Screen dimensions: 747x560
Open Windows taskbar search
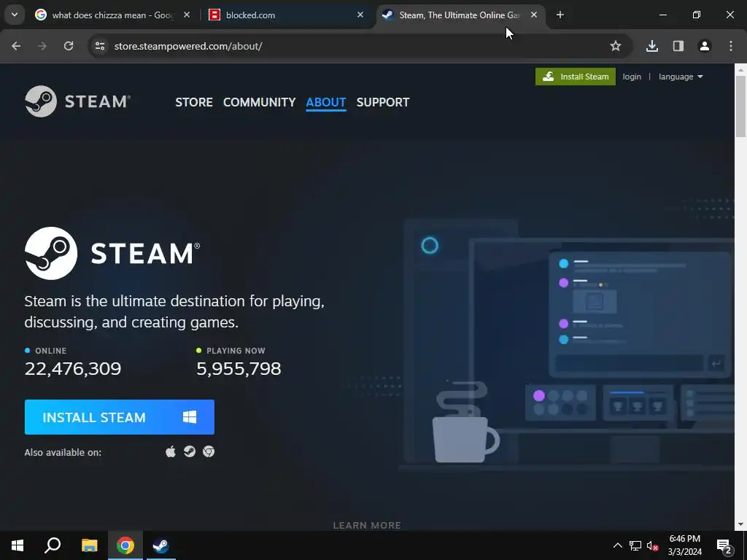53,545
